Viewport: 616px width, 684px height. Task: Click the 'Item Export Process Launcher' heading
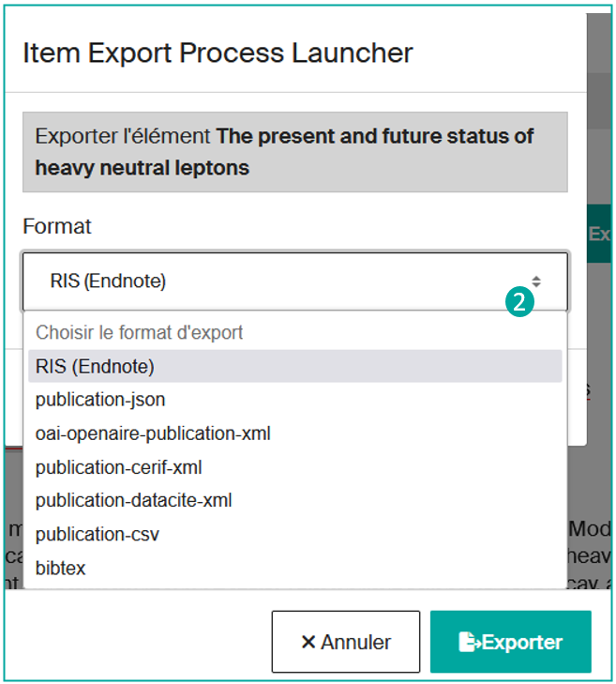click(x=218, y=53)
